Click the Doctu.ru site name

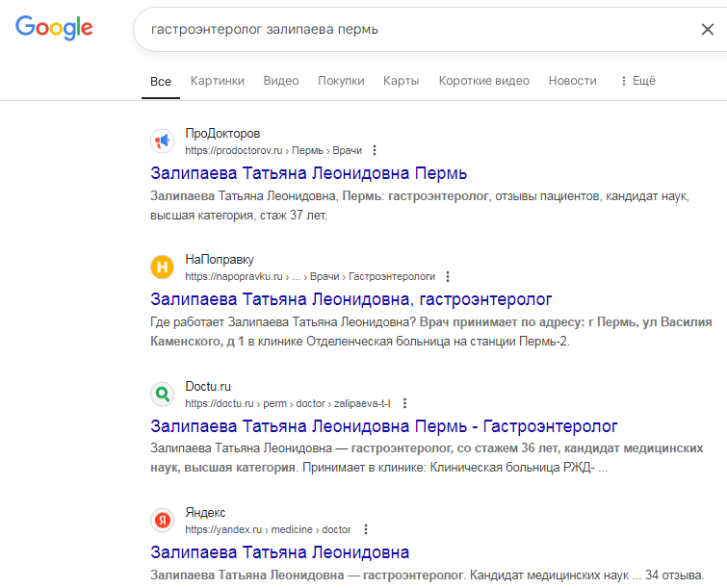click(x=208, y=387)
